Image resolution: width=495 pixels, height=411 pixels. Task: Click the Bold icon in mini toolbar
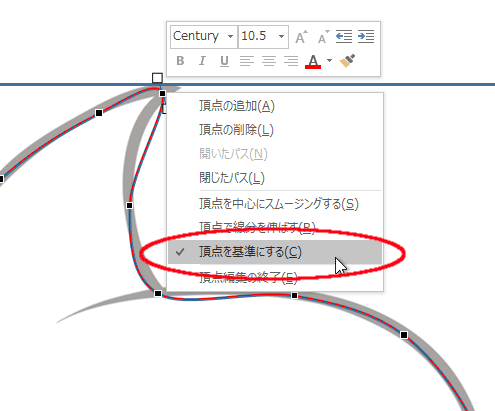180,61
